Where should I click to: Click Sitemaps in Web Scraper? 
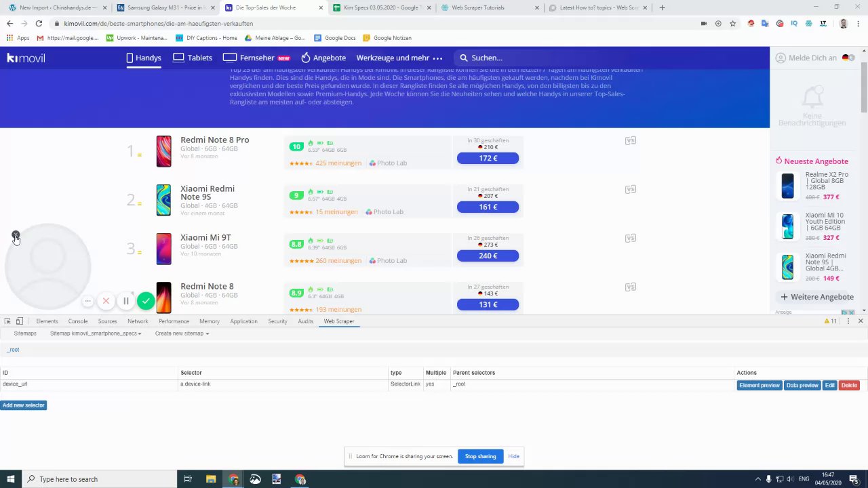coord(25,333)
